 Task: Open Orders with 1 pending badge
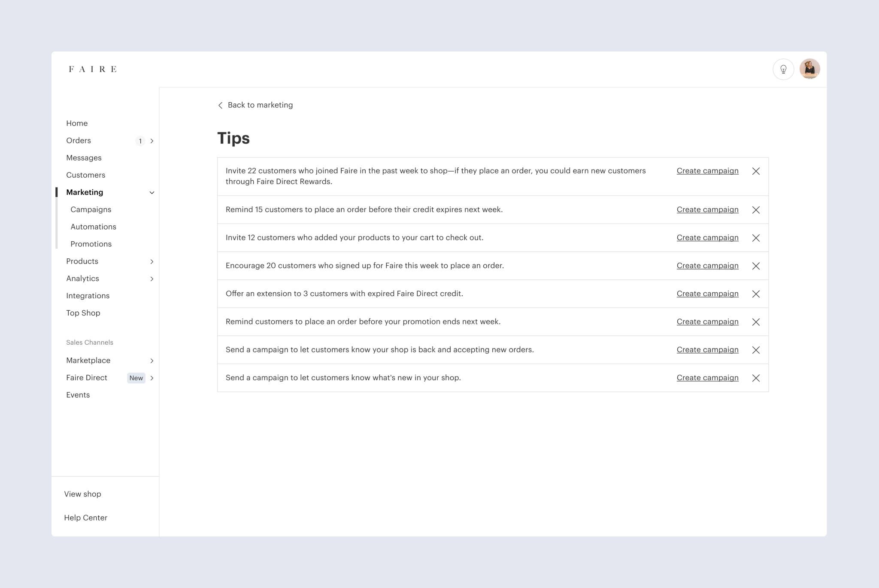pos(79,140)
